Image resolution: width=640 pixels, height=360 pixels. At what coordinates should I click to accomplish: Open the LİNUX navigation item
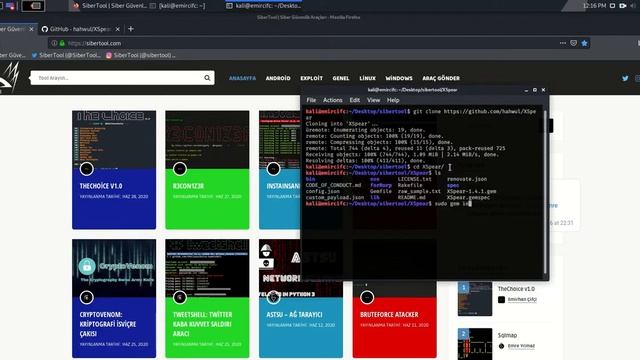[367, 78]
